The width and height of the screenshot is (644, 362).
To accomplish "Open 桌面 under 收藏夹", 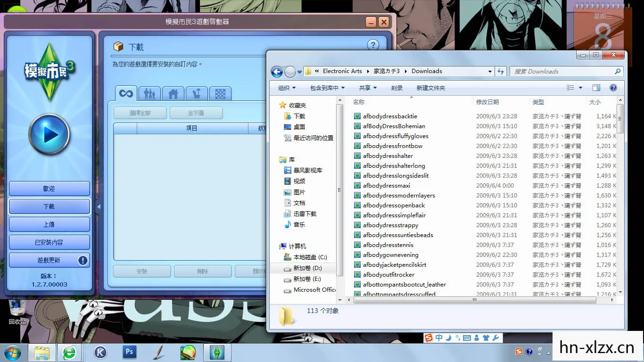I will 295,127.
